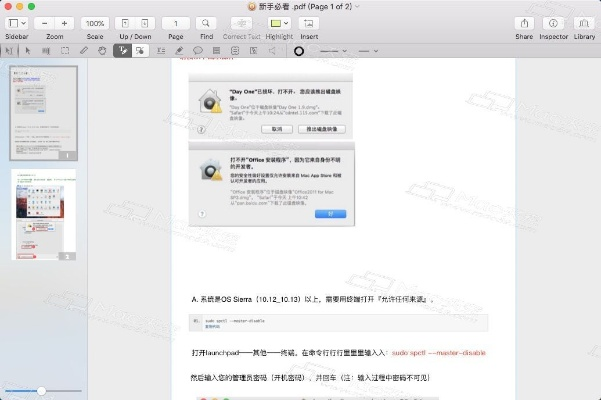Click the Sidebar view icon

[x=13, y=23]
